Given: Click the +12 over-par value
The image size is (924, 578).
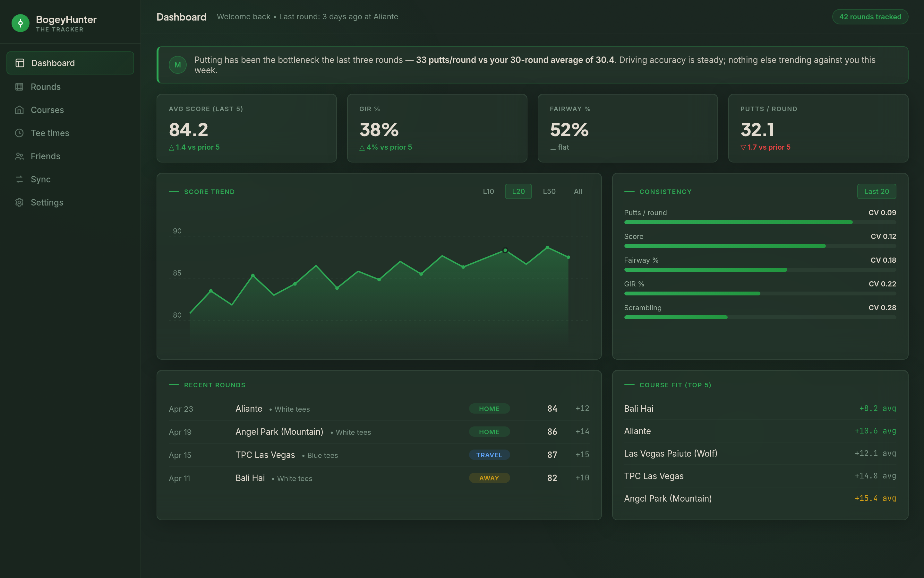Looking at the screenshot, I should [582, 408].
